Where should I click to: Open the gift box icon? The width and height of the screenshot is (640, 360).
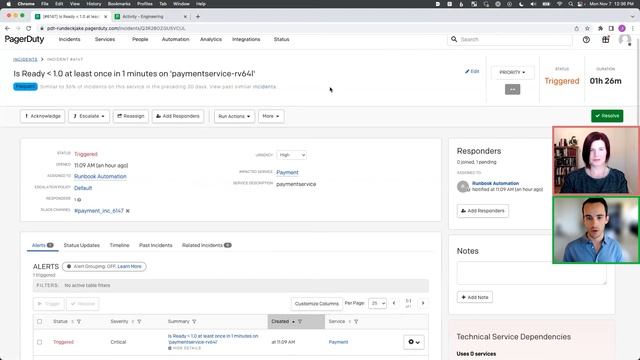click(x=605, y=40)
